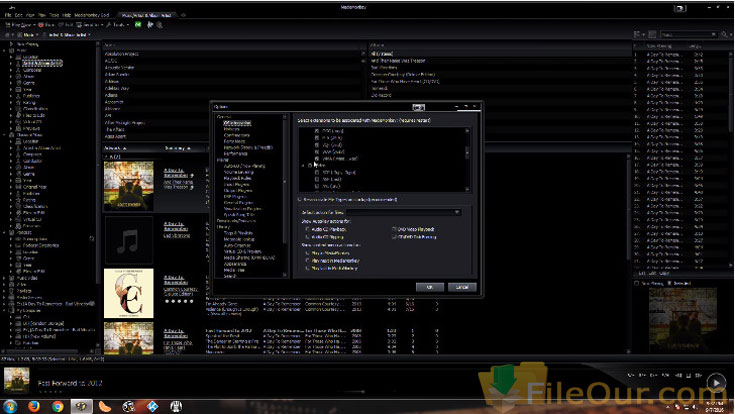Open the Play menu
The width and height of the screenshot is (735, 414).
click(42, 15)
